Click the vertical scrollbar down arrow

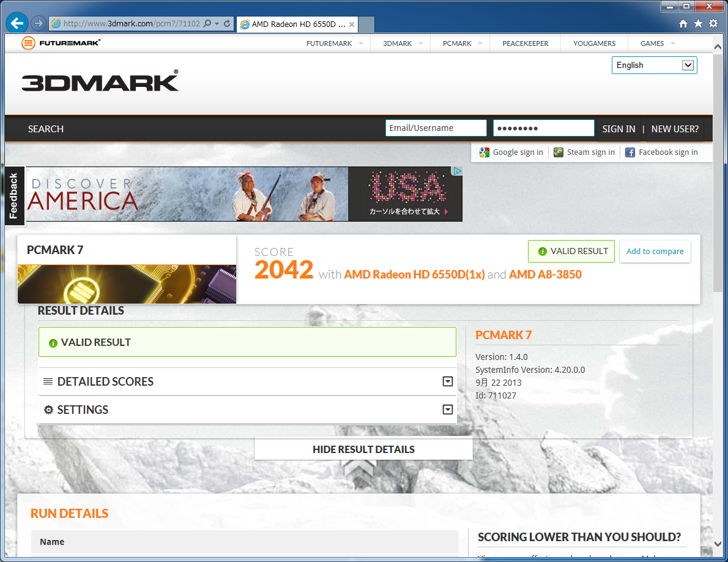(718, 544)
